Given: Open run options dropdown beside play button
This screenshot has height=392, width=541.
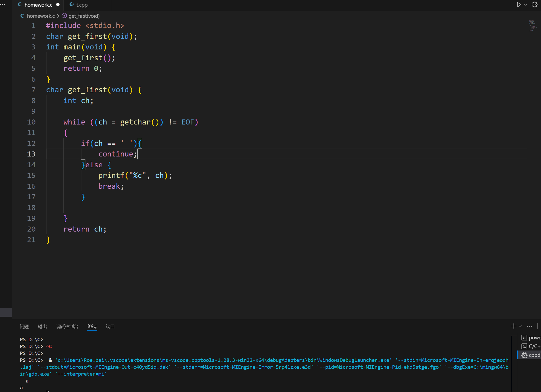Looking at the screenshot, I should 526,5.
